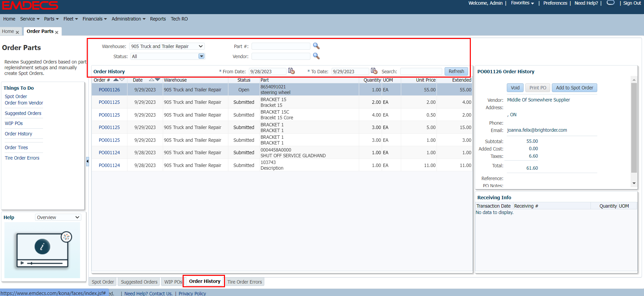Viewport: 644px width, 296px height.
Task: Click Order History sidebar link
Action: click(x=18, y=134)
